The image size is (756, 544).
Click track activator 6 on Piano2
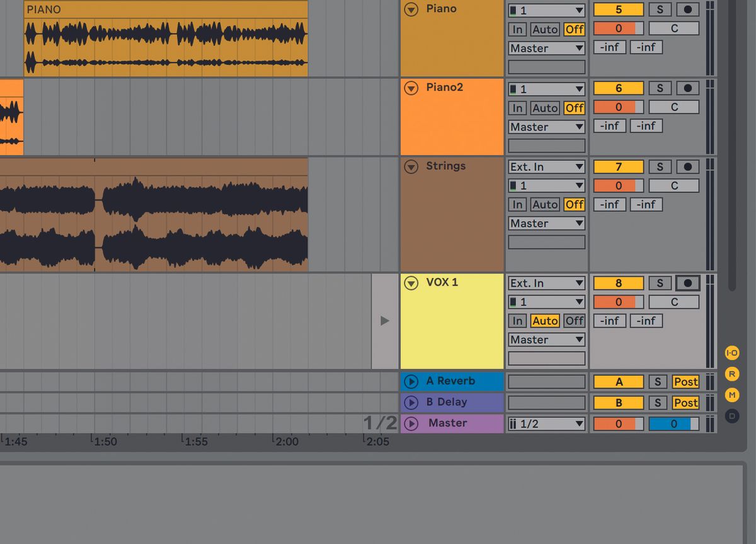[618, 88]
